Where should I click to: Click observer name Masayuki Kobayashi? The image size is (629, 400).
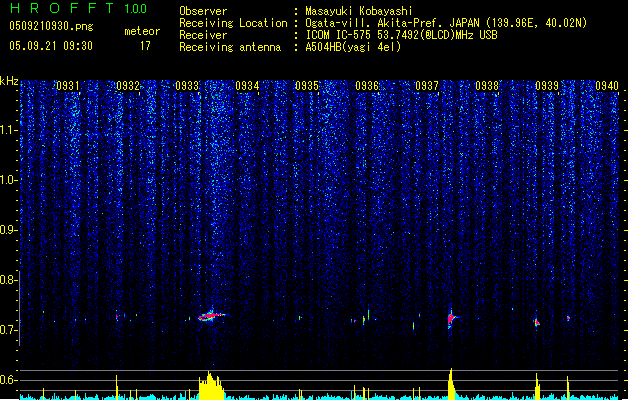coord(359,11)
